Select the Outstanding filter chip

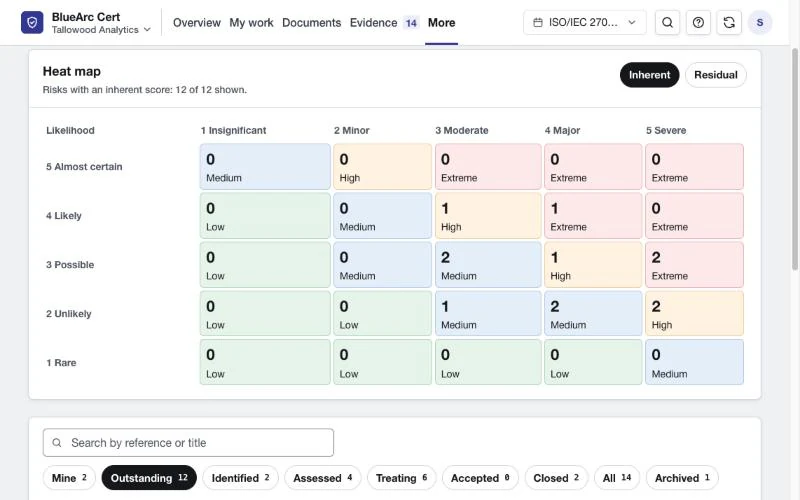pyautogui.click(x=149, y=478)
